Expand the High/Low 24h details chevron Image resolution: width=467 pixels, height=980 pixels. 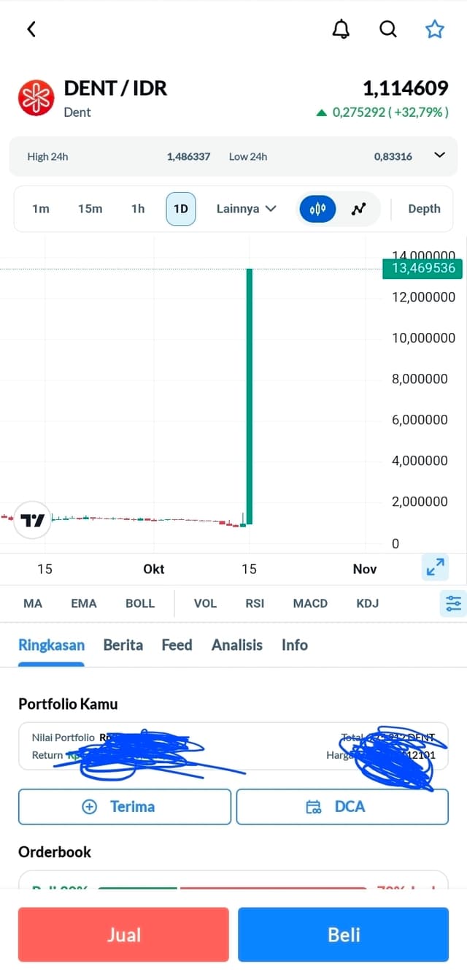pyautogui.click(x=439, y=156)
